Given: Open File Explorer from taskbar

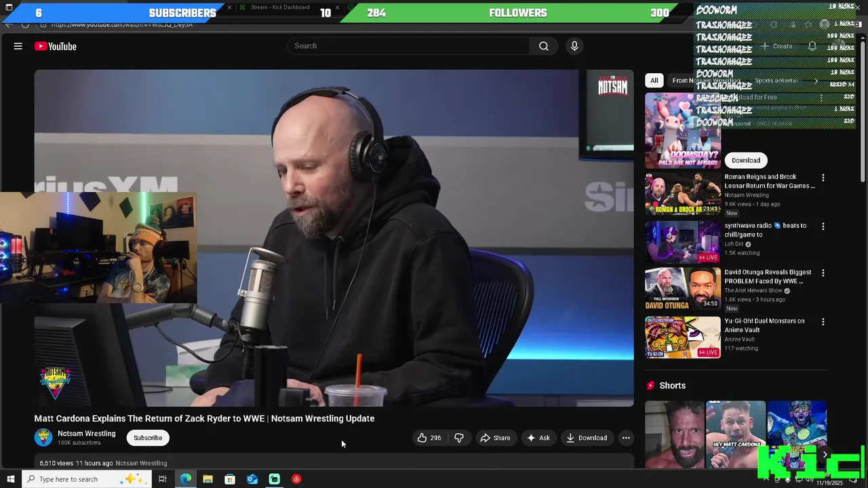Looking at the screenshot, I should click(x=208, y=479).
